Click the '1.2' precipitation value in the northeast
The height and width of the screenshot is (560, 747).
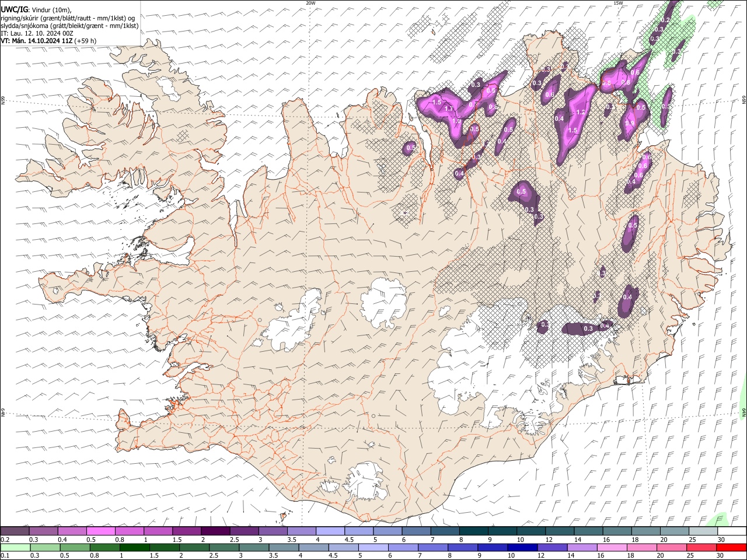coord(581,113)
